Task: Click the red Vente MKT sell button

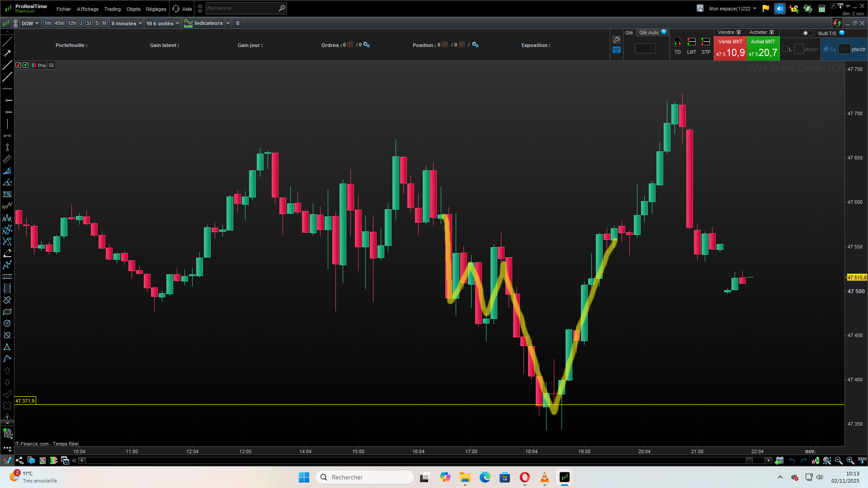Action: (x=730, y=49)
